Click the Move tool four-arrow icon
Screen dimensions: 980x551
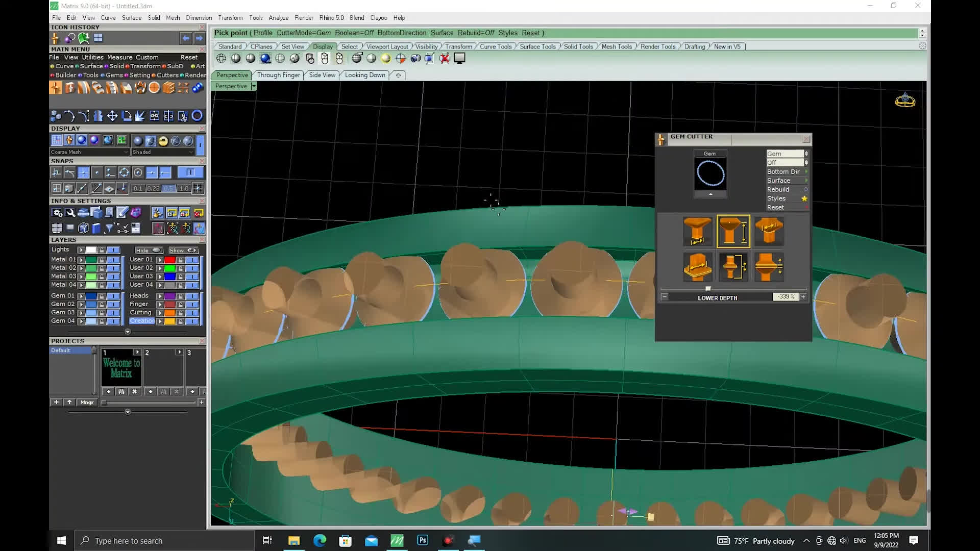(112, 116)
